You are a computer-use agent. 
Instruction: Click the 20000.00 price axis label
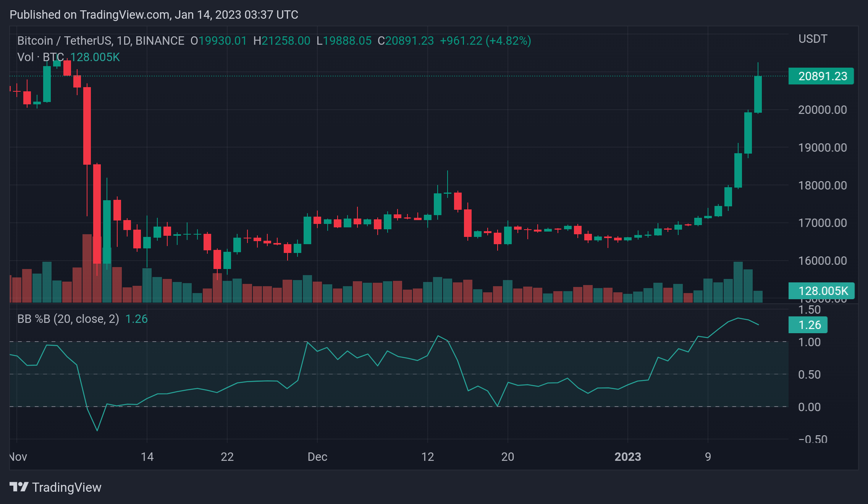point(823,110)
